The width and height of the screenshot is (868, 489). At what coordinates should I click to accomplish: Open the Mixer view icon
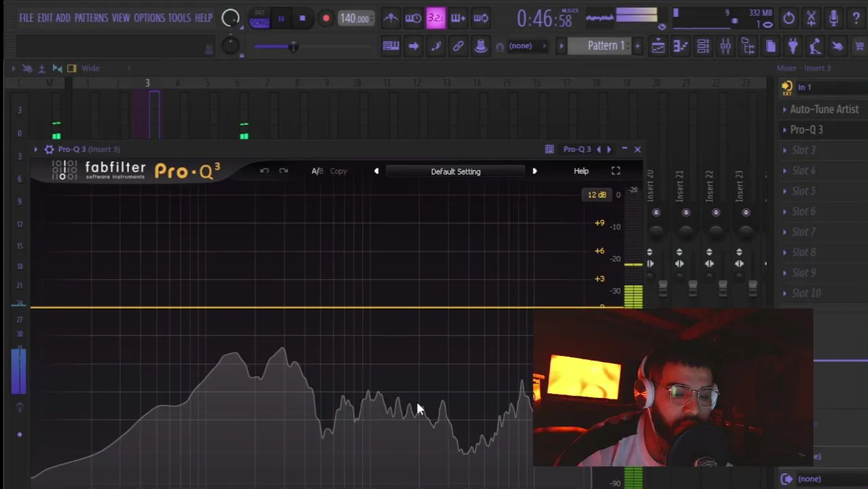[x=725, y=46]
